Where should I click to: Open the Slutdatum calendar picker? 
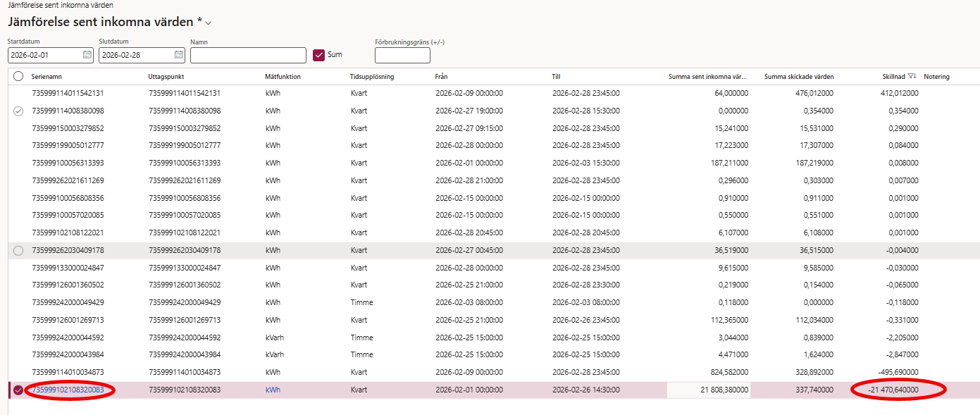178,55
